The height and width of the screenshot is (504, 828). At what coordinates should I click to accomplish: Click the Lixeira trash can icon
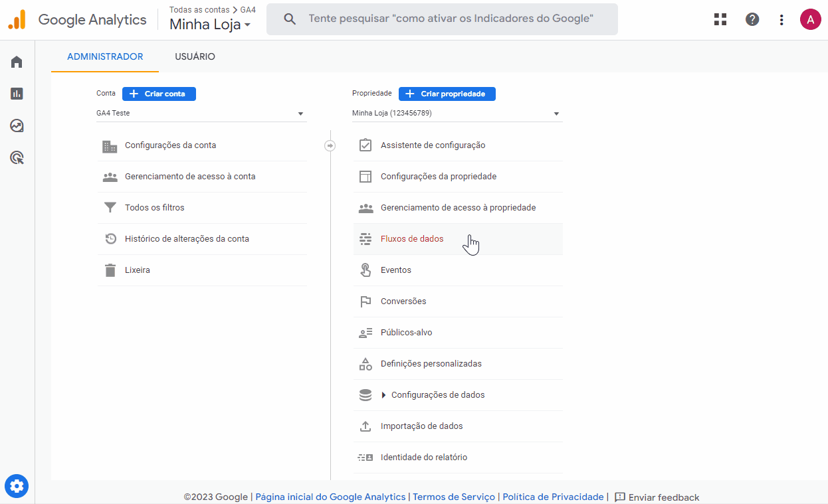[110, 270]
